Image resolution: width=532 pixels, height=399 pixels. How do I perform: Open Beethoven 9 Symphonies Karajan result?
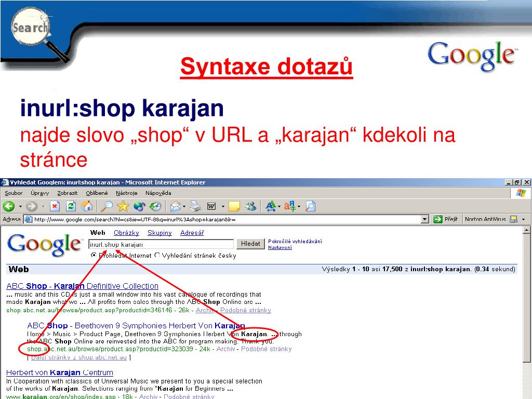pyautogui.click(x=136, y=325)
